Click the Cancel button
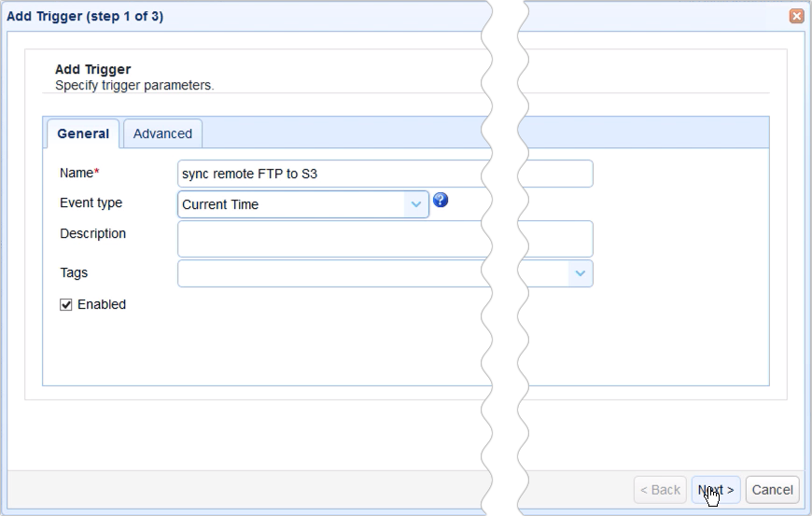 (772, 490)
